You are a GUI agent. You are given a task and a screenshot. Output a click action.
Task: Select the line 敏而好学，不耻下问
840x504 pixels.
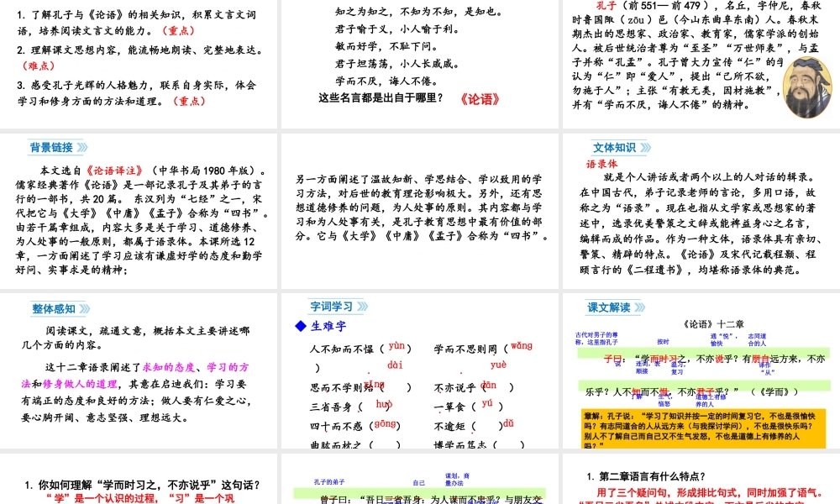coord(386,46)
